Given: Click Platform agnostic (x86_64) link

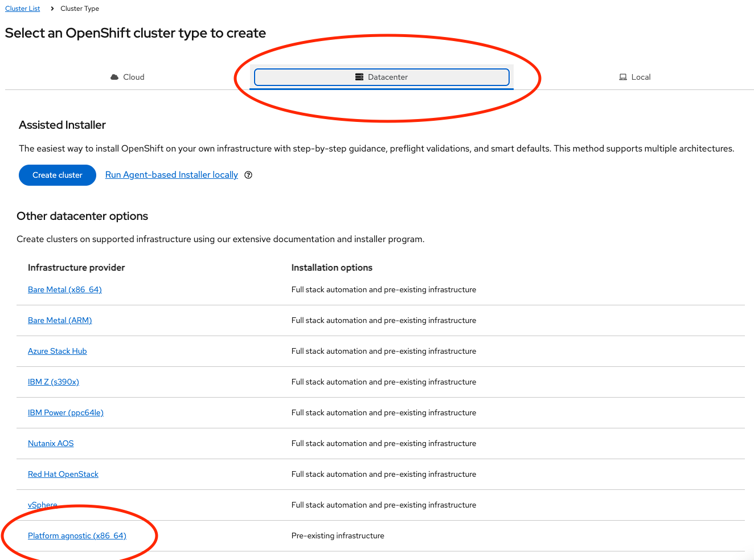Looking at the screenshot, I should pos(77,536).
